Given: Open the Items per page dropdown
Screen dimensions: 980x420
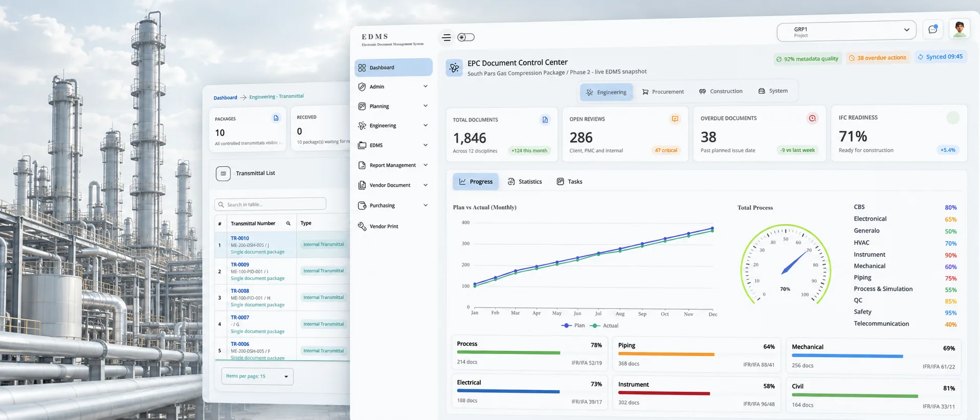Looking at the screenshot, I should 257,377.
